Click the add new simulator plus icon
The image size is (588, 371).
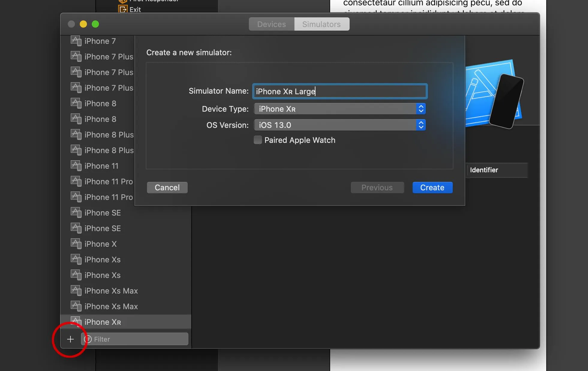(70, 339)
